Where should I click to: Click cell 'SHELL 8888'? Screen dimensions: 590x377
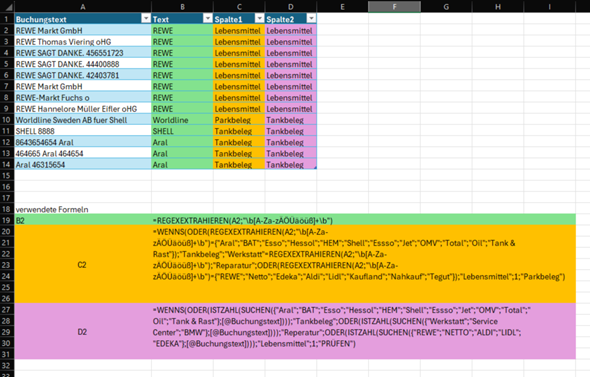coord(83,131)
